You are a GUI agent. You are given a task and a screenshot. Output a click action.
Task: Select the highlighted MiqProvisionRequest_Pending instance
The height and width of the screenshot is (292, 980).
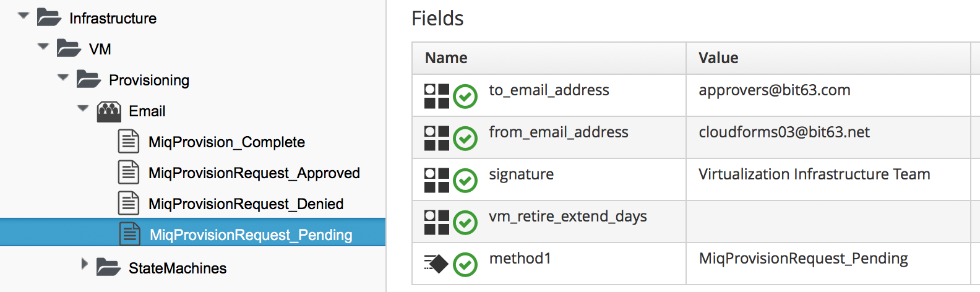click(x=251, y=235)
